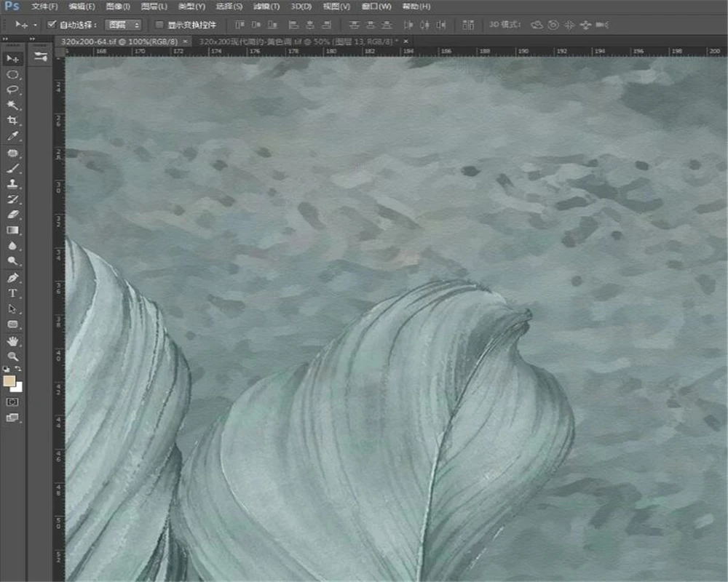Align vertical centers of layers
The image size is (728, 582).
256,25
